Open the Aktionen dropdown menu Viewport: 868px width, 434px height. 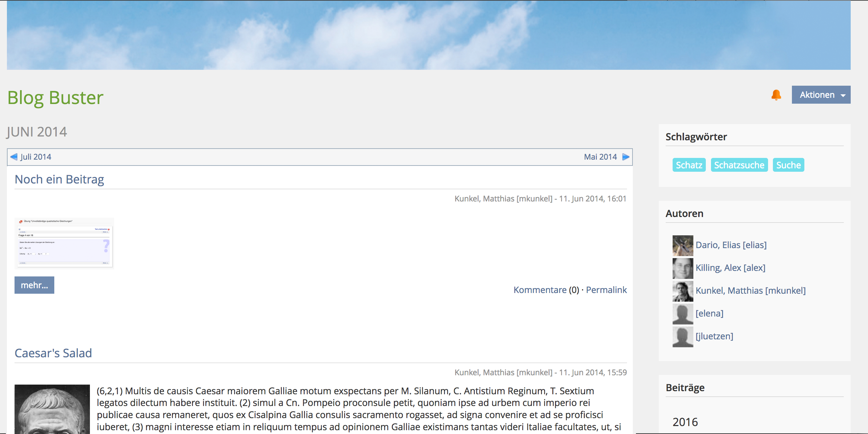tap(821, 95)
